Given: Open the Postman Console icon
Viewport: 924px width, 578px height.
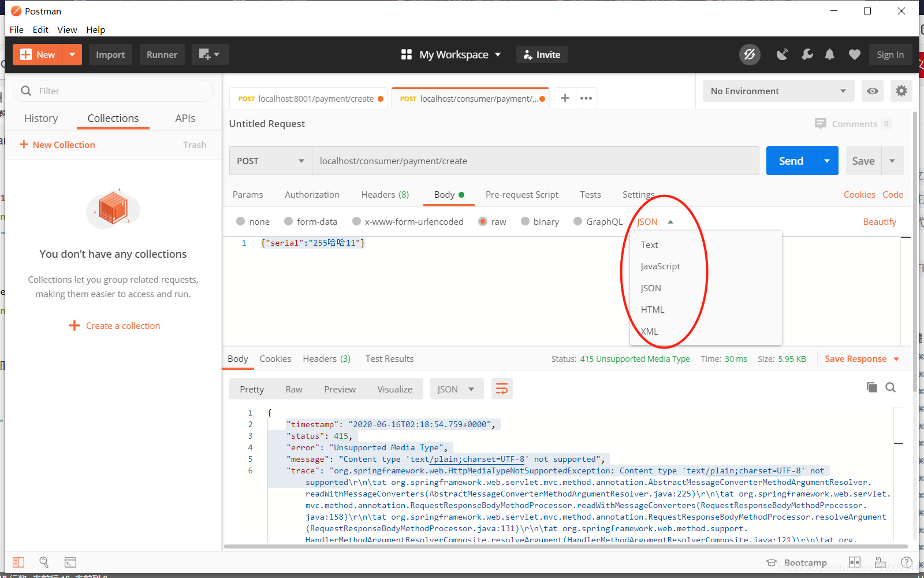Looking at the screenshot, I should (x=70, y=562).
